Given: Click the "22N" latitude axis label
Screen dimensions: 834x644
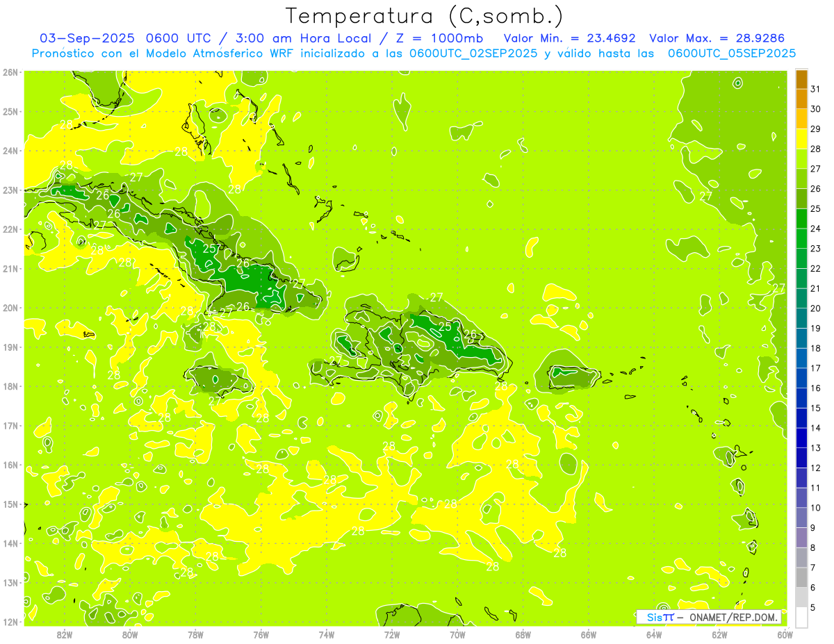Looking at the screenshot, I should tap(10, 229).
